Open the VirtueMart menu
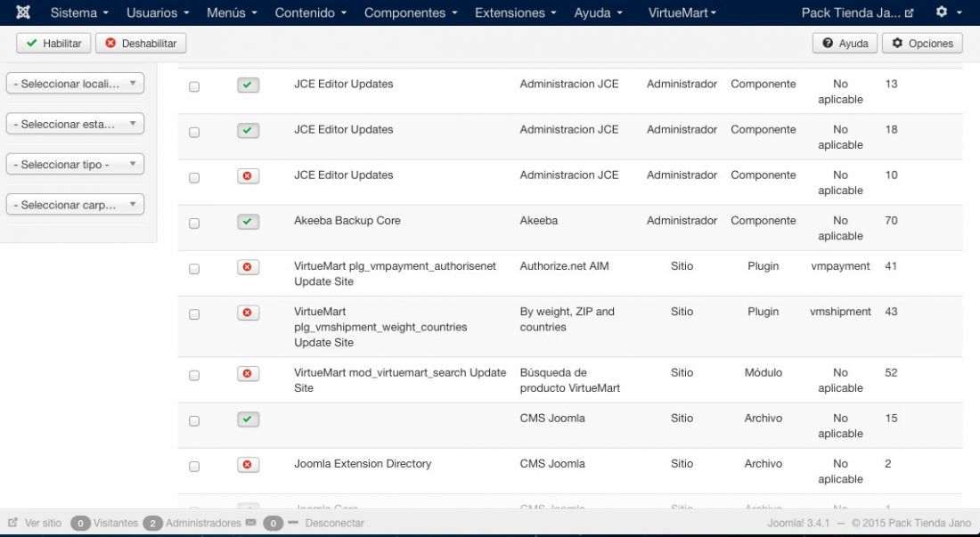Viewport: 980px width, 537px height. coord(682,12)
